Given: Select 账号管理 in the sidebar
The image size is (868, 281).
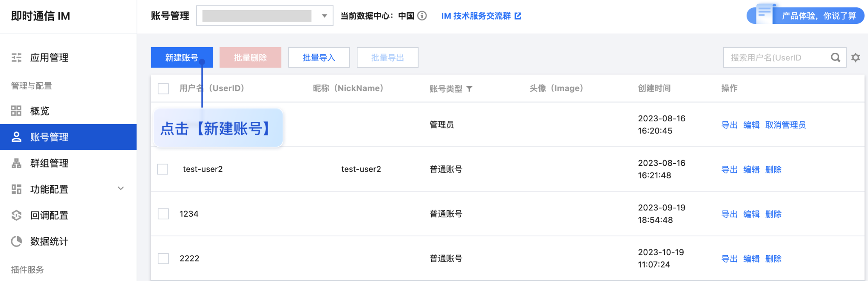Looking at the screenshot, I should [x=68, y=137].
